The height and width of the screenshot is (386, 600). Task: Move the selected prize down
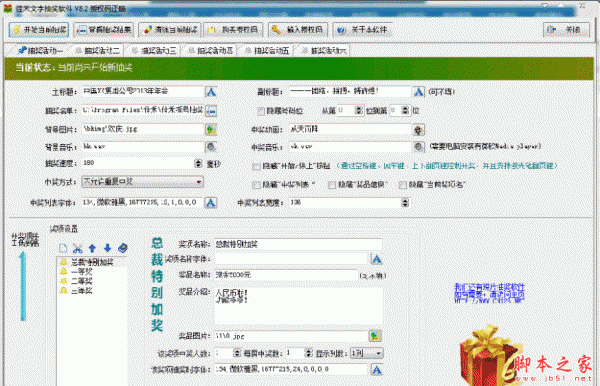click(x=108, y=248)
